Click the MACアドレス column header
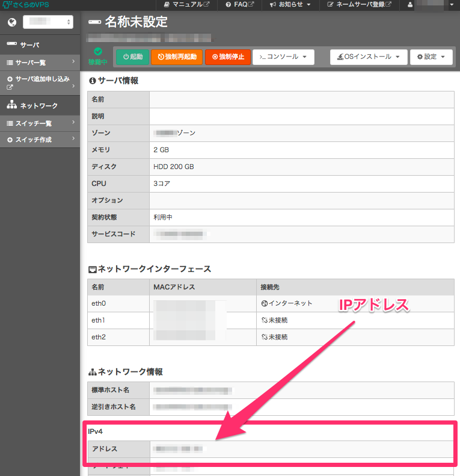 (x=174, y=287)
